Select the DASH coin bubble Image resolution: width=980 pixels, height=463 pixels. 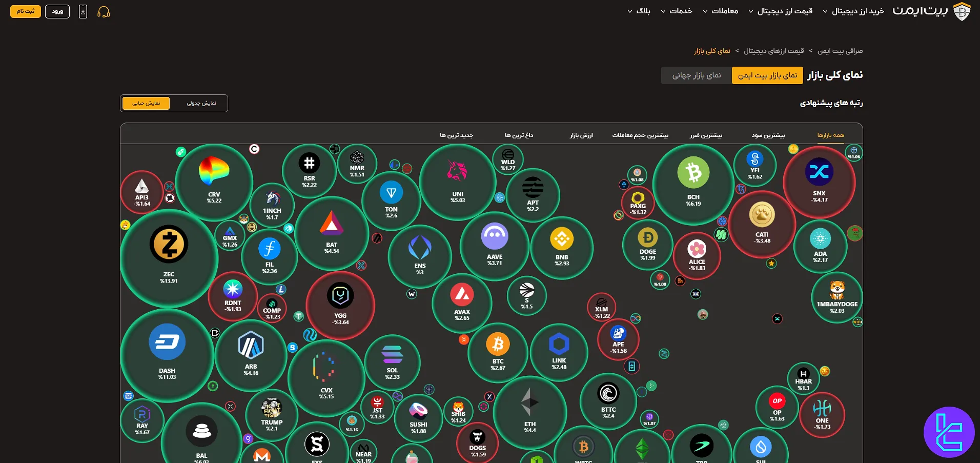tap(167, 354)
